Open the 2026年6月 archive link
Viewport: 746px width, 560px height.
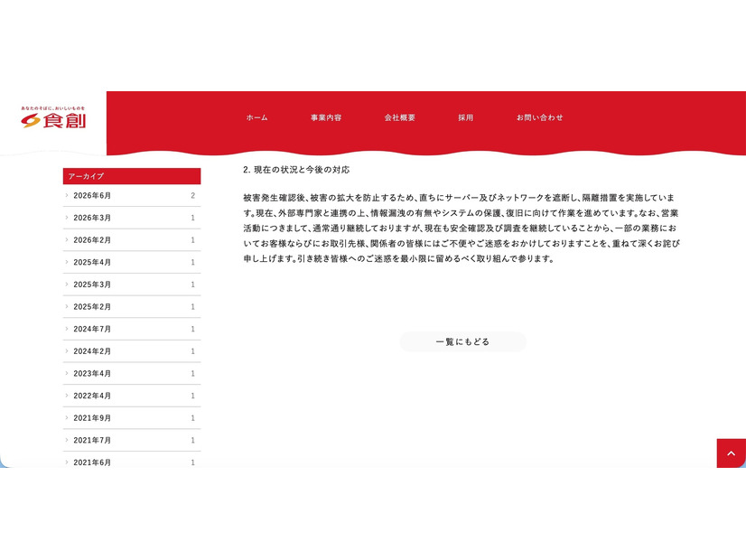click(132, 195)
